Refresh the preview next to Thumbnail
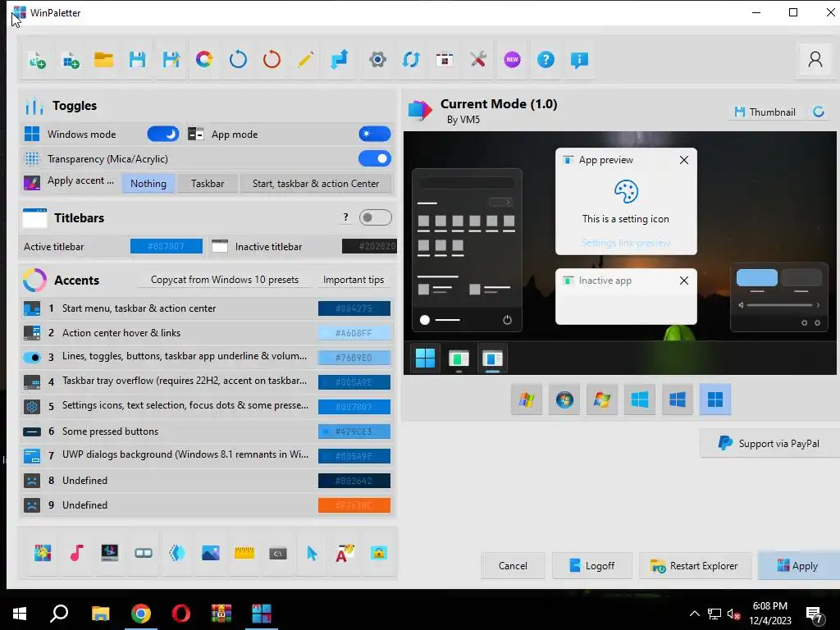The width and height of the screenshot is (840, 630). click(819, 112)
